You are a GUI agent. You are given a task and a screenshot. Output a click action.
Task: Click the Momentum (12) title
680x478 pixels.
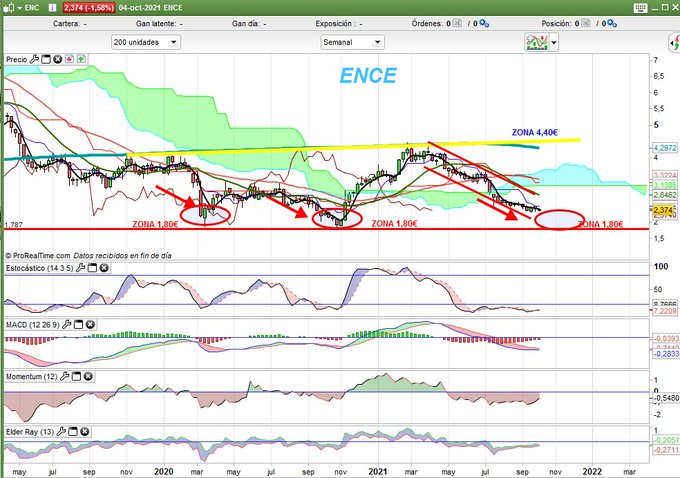[x=32, y=377]
